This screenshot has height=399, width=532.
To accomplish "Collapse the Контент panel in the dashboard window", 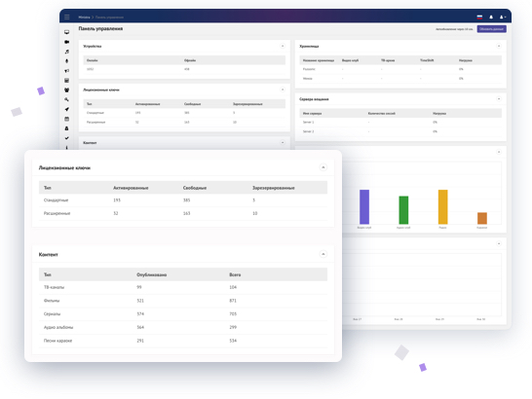I will click(283, 142).
